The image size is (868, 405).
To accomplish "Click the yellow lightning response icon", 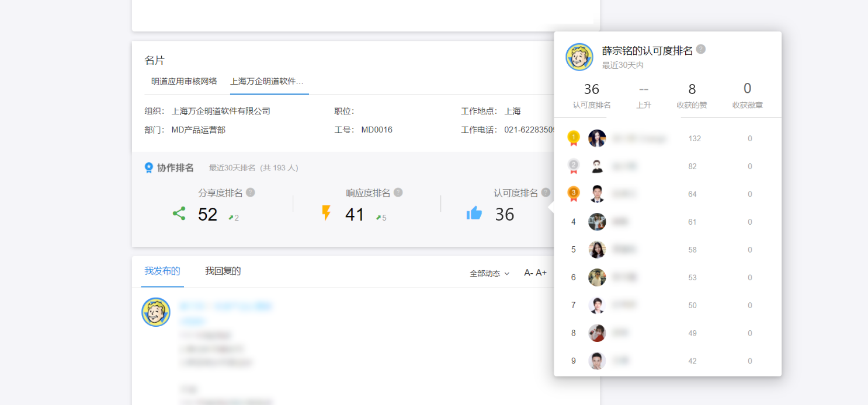I will click(326, 214).
